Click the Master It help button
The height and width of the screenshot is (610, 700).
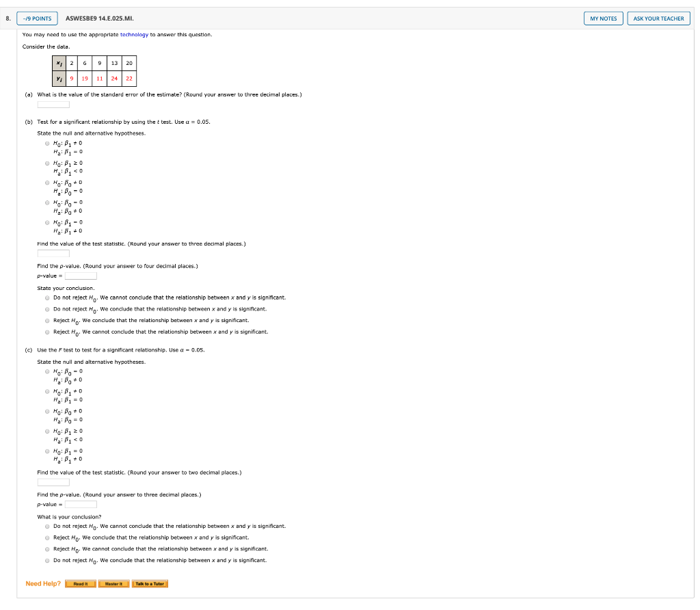[113, 583]
